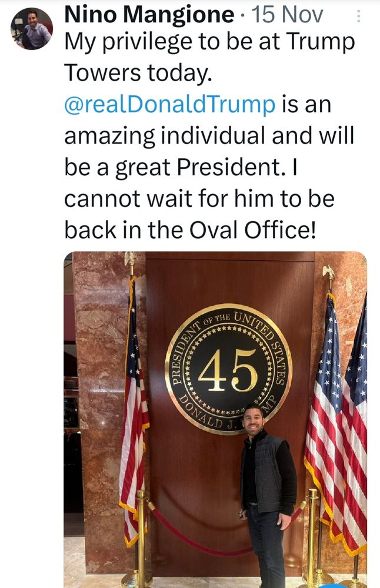
Task: Click the "amazing individual and will" text line
Action: click(x=209, y=136)
